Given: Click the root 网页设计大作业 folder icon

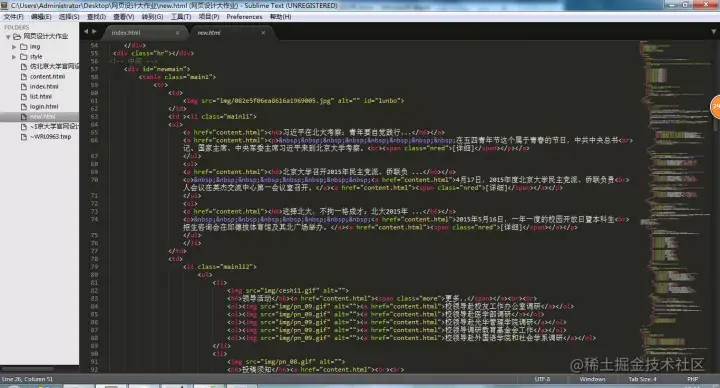Looking at the screenshot, I should coord(17,37).
